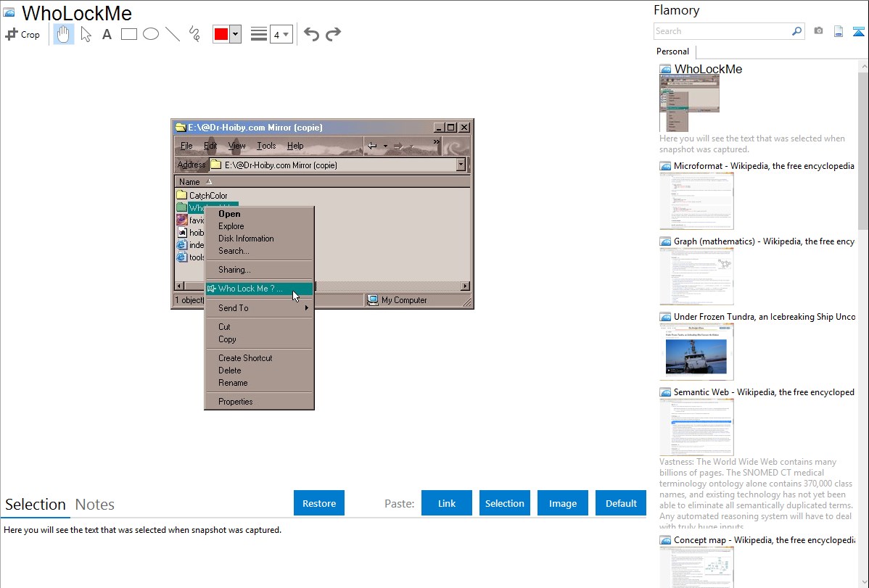Image resolution: width=869 pixels, height=588 pixels.
Task: Click the My Computer status bar icon
Action: tap(373, 300)
